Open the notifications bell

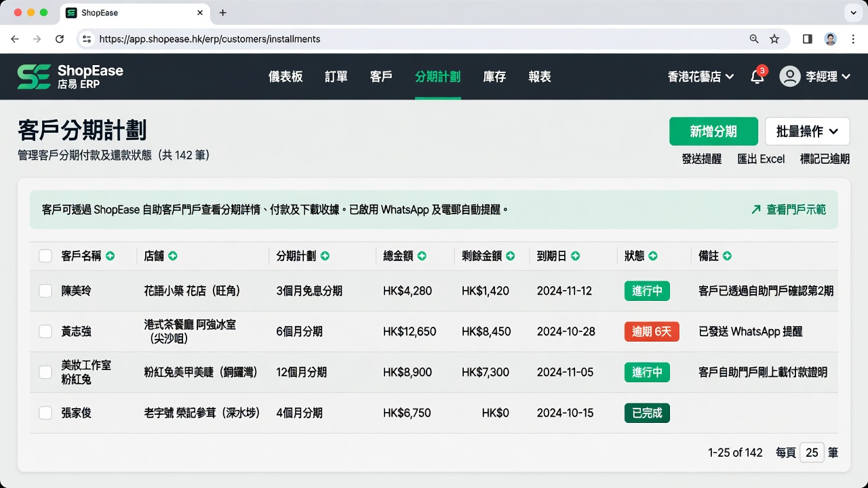[x=757, y=77]
